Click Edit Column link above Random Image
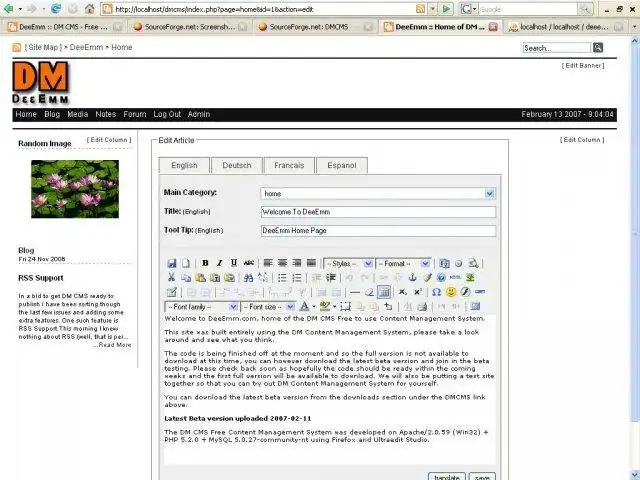The width and height of the screenshot is (640, 480). tap(109, 140)
